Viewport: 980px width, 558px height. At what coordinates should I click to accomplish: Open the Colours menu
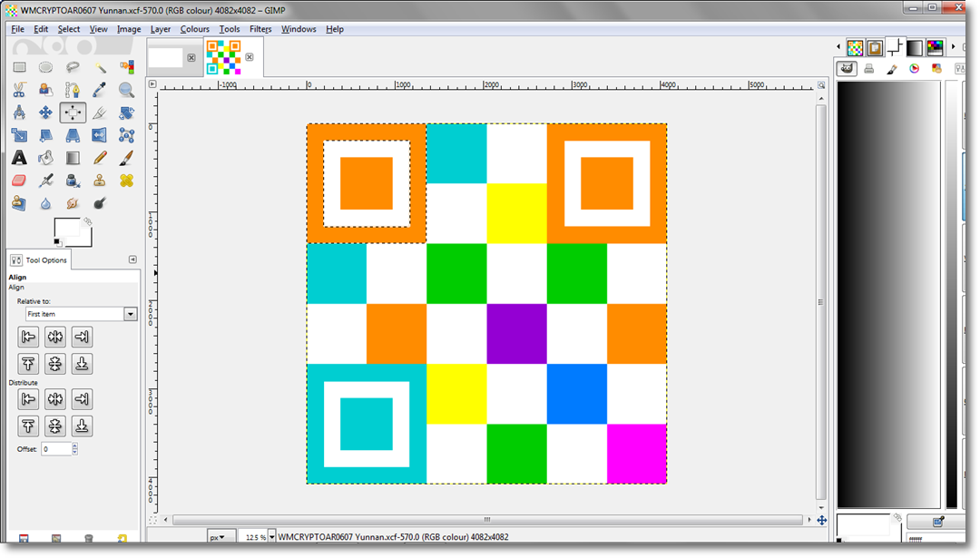(194, 29)
